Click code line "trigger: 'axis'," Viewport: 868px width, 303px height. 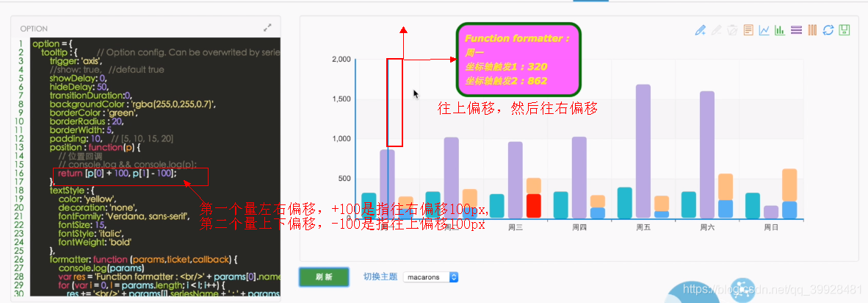[x=76, y=61]
